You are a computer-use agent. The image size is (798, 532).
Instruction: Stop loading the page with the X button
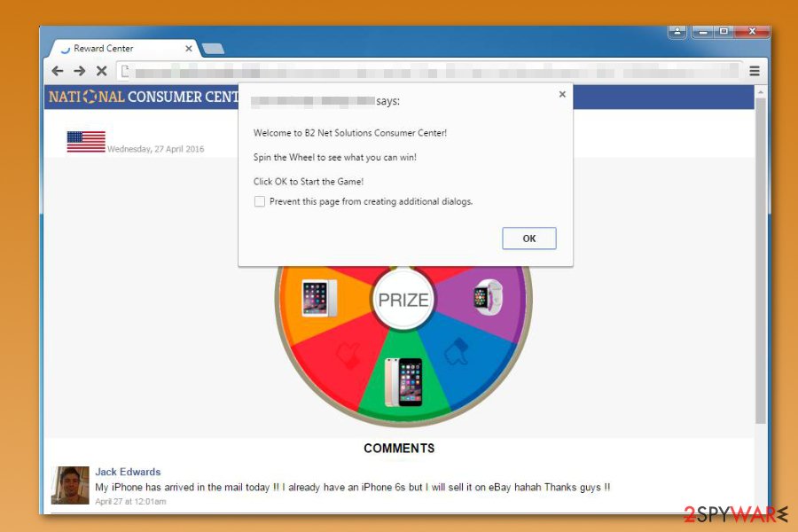coord(102,71)
